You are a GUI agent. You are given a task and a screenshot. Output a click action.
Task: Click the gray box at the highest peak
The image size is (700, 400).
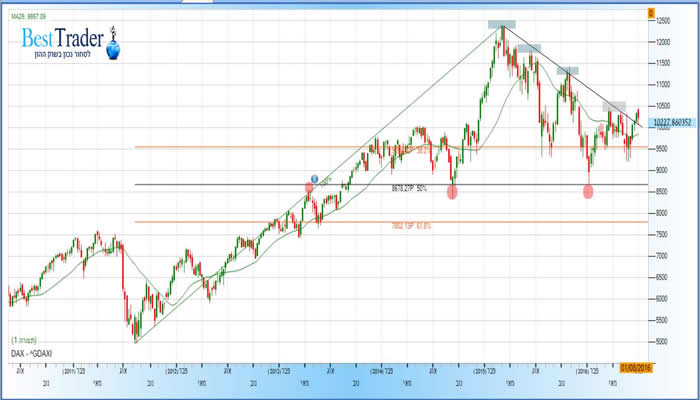coord(502,24)
